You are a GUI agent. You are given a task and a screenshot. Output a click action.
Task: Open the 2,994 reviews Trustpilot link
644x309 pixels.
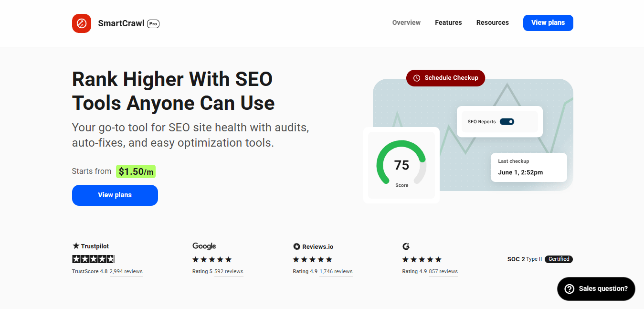point(126,271)
